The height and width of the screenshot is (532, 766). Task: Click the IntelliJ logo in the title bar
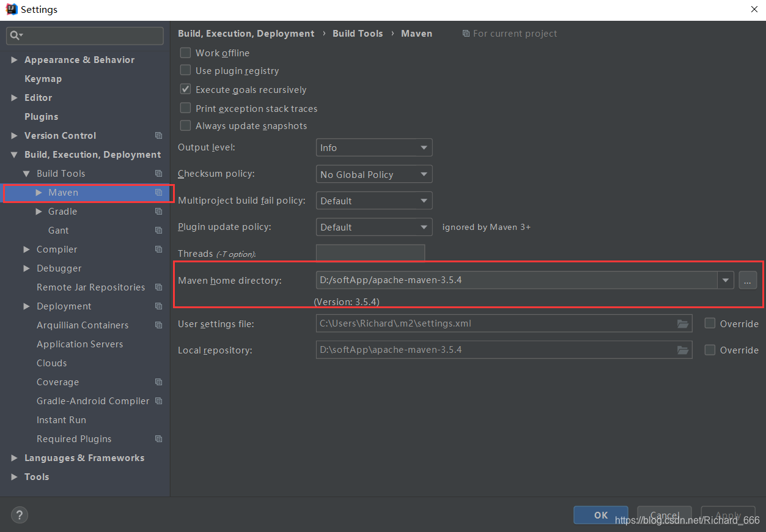[x=12, y=9]
